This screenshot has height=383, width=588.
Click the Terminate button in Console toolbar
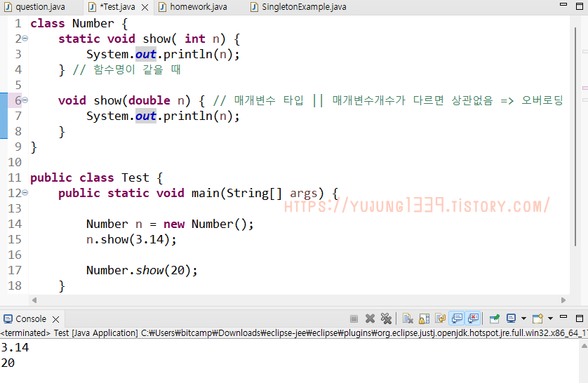click(x=354, y=319)
